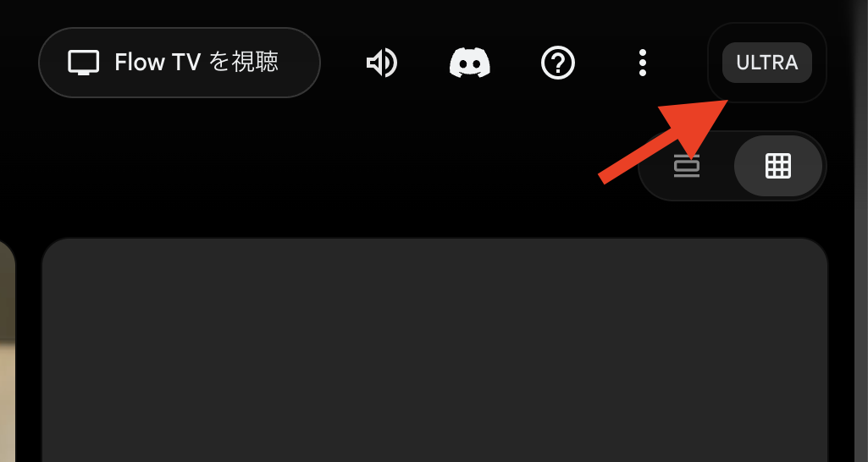Click the vertical scrollbar on the right edge
Viewport: 868px width, 462px height.
(861, 231)
